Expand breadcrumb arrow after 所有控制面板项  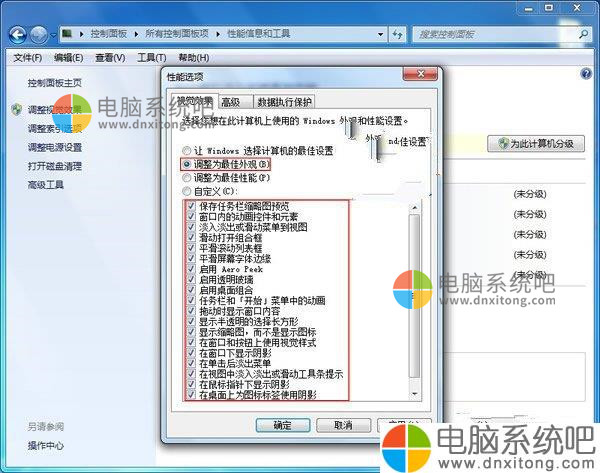[220, 34]
